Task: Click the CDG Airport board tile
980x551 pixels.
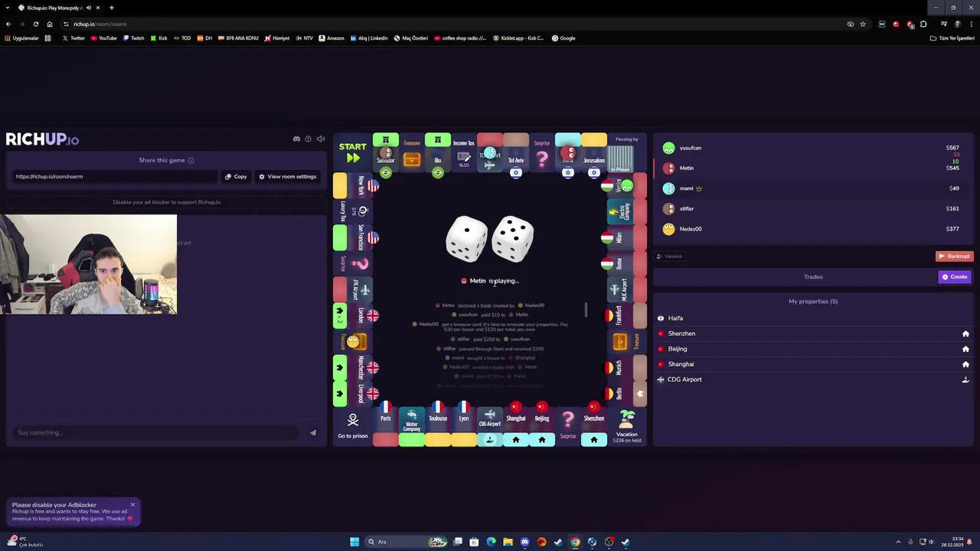Action: (490, 426)
